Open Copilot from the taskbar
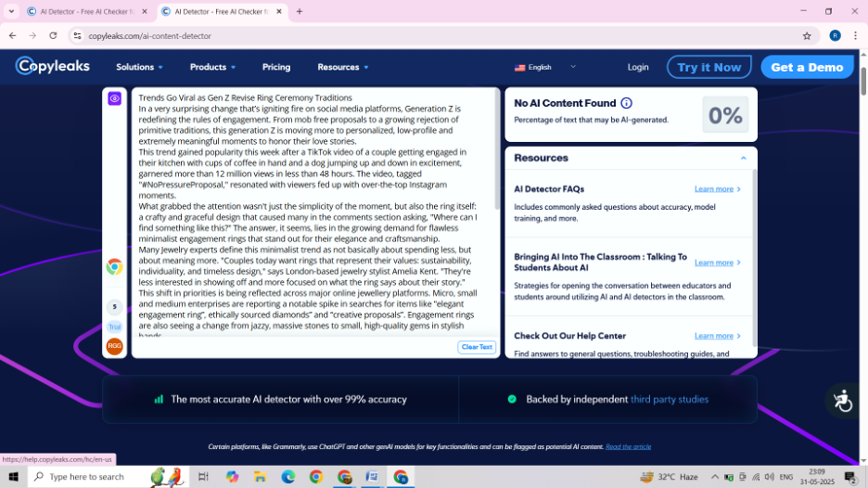Viewport: 868px width, 488px height. click(232, 476)
